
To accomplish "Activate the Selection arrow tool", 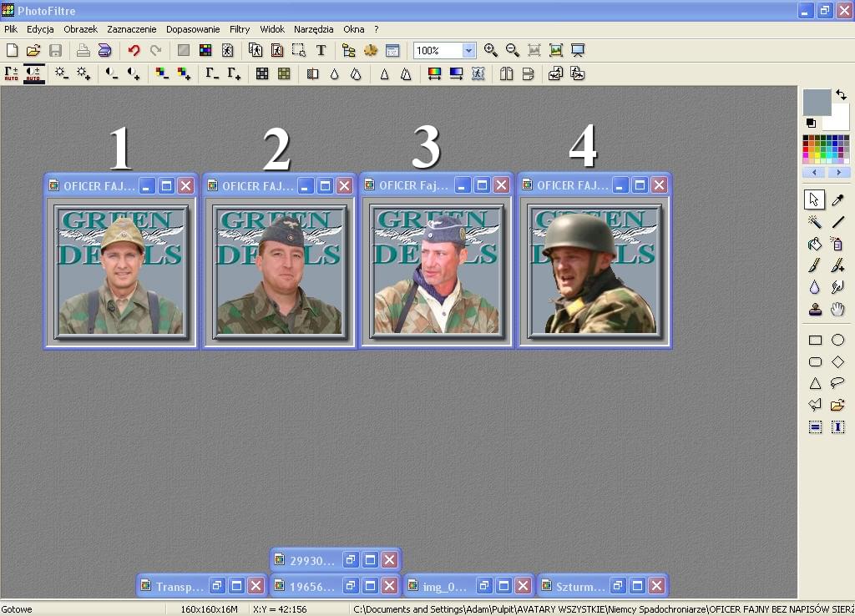I will click(815, 200).
